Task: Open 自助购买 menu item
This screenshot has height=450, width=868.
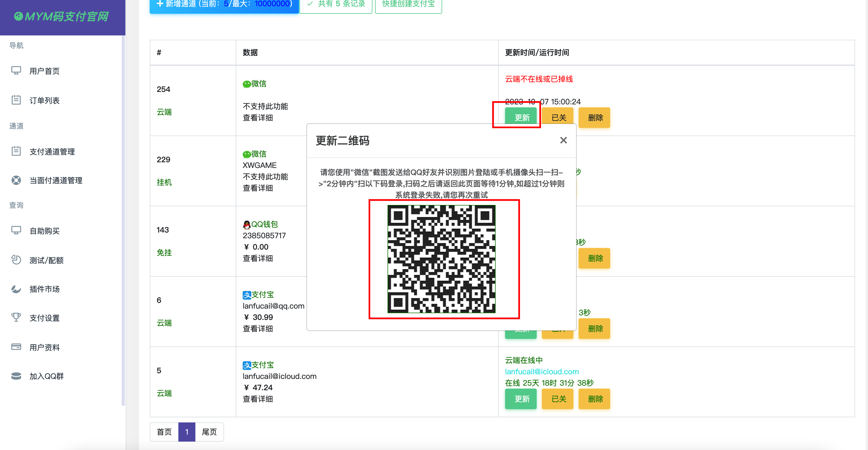Action: pyautogui.click(x=45, y=231)
